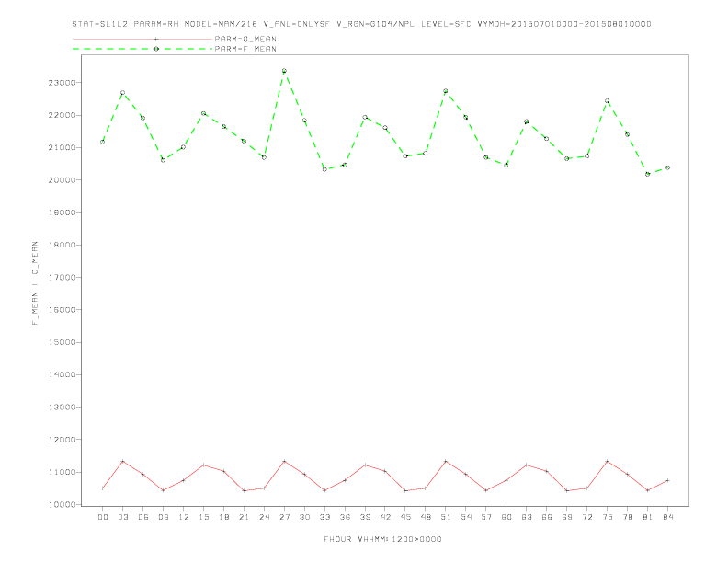728x563 pixels.
Task: Click the green F_MEAN data marker at hour 81
Action: pos(648,174)
